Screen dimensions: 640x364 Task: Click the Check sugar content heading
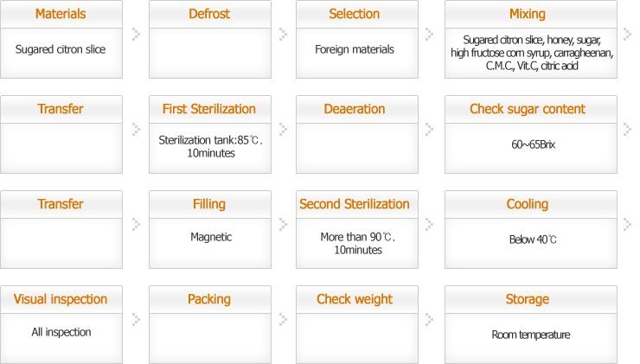[527, 109]
